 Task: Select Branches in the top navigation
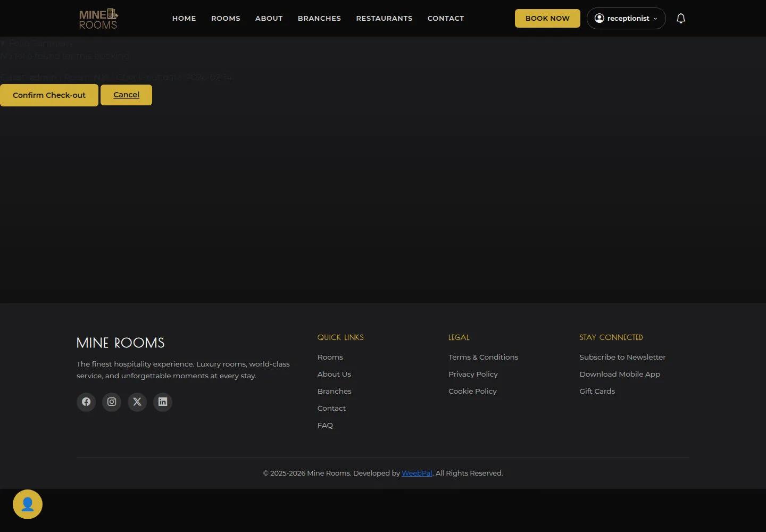319,18
